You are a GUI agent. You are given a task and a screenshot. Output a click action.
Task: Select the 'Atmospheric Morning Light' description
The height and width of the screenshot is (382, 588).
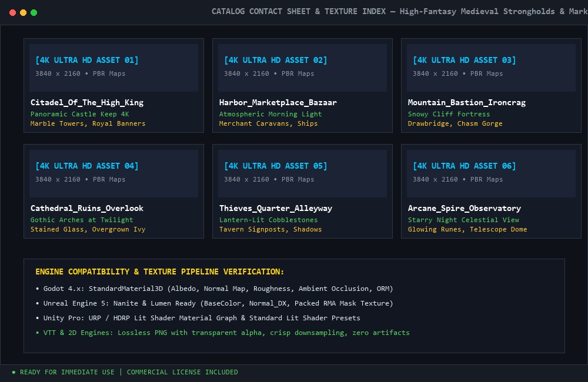coord(270,114)
